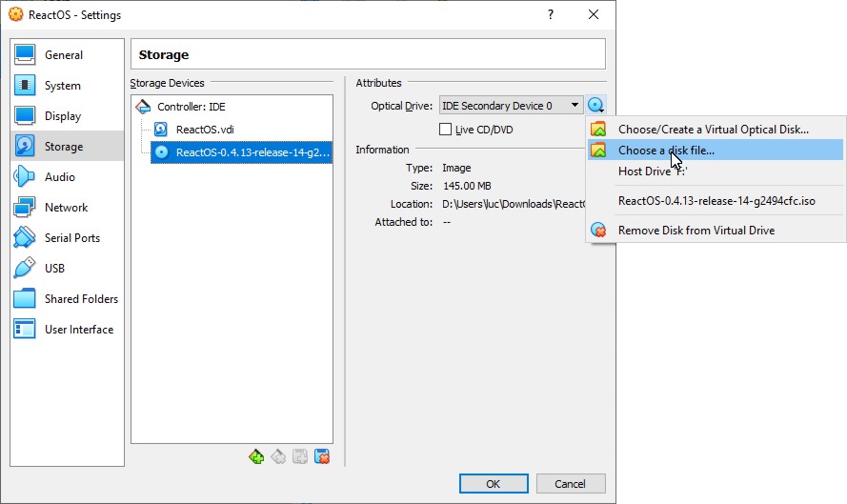Screen dimensions: 847x504
Task: Select ReactOS-0.4.13-release-14-g2494cfc.iso menu entry
Action: click(716, 201)
